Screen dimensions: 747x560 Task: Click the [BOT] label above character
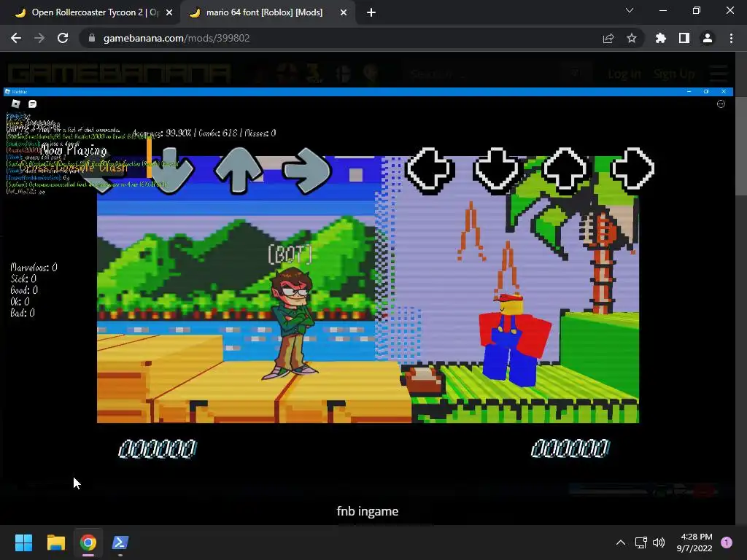click(290, 254)
